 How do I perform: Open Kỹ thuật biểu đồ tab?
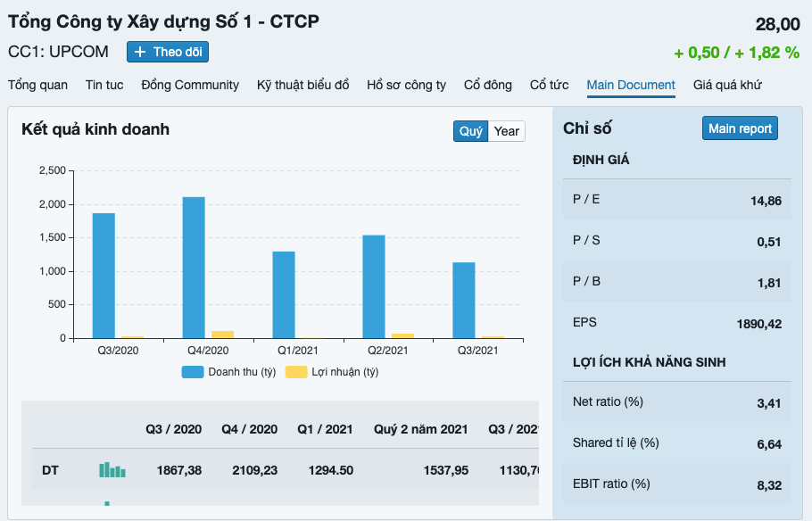[x=303, y=85]
